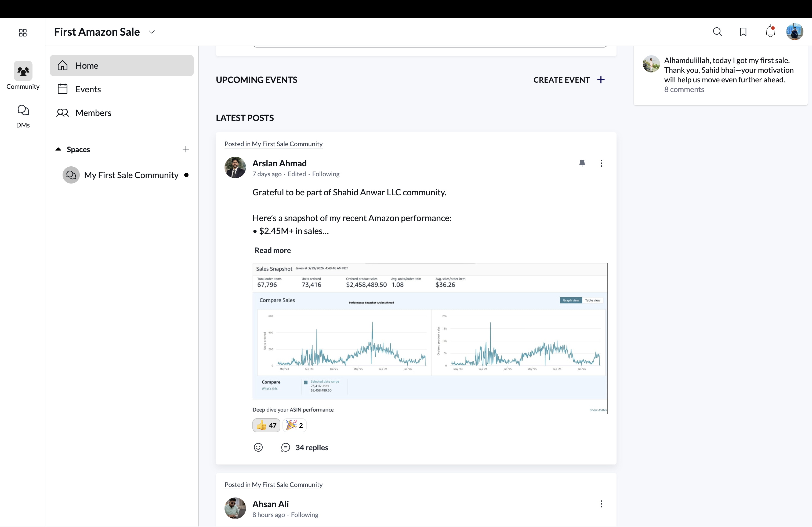Expand the First Amazon Sale dropdown chevron

tap(152, 32)
